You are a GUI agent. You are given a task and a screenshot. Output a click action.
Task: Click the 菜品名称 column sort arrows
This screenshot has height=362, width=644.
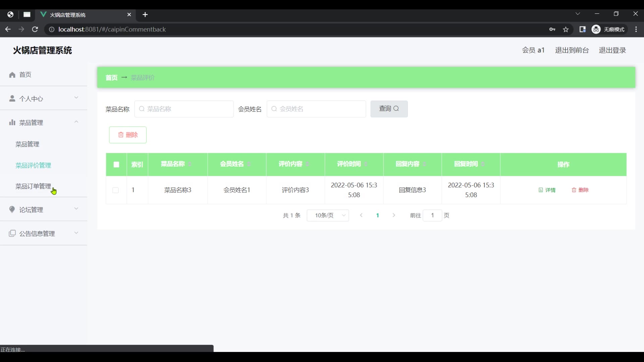pyautogui.click(x=190, y=164)
